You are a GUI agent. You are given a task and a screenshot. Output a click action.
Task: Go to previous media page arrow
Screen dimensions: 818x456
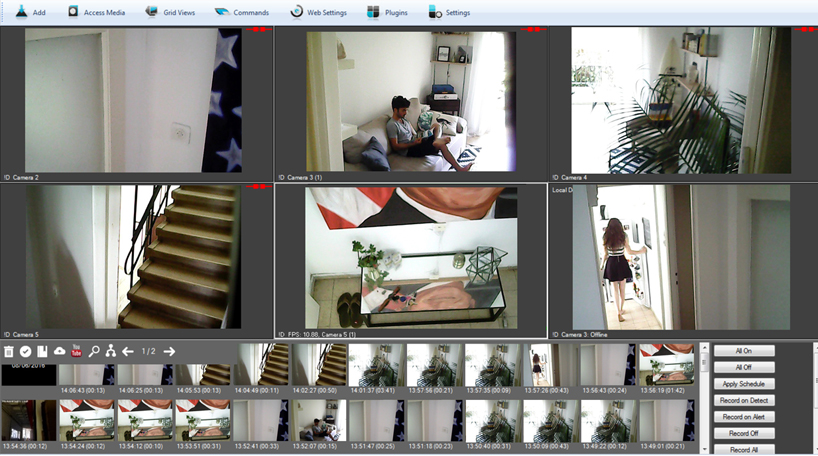(x=128, y=352)
